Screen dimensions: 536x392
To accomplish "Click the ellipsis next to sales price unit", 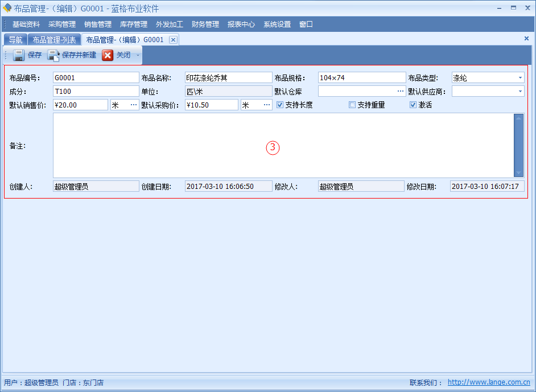I will [134, 104].
